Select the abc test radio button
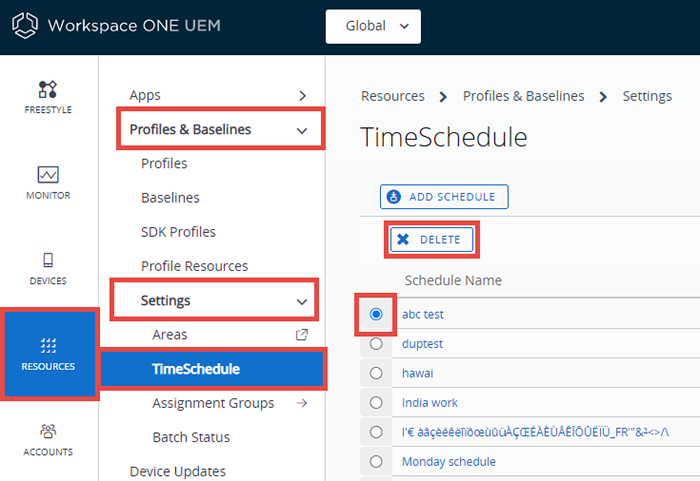700x481 pixels. (x=376, y=314)
